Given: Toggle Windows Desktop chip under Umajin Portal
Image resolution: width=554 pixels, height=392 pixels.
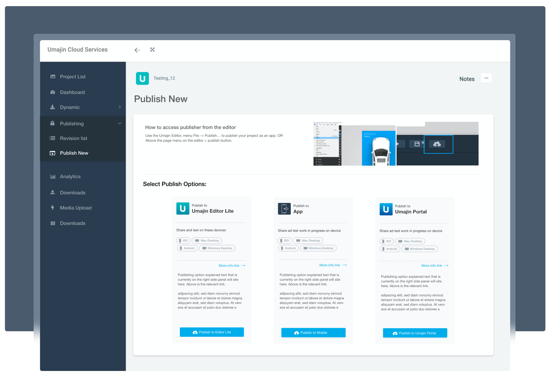Looking at the screenshot, I should tap(419, 249).
